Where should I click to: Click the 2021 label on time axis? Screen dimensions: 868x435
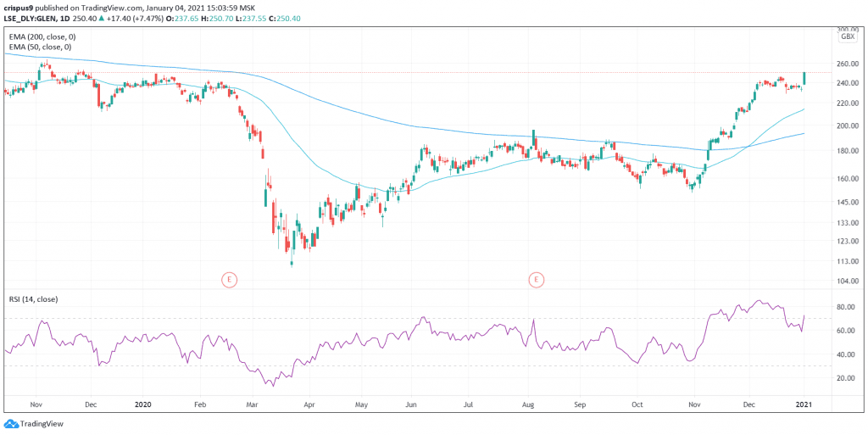804,404
